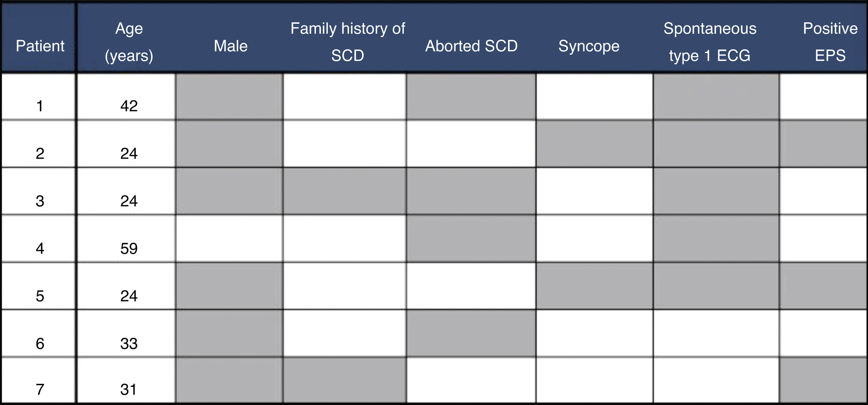Click the Spontaneous type 1 ECG header
Viewport: 868px width, 405px height.
710,42
